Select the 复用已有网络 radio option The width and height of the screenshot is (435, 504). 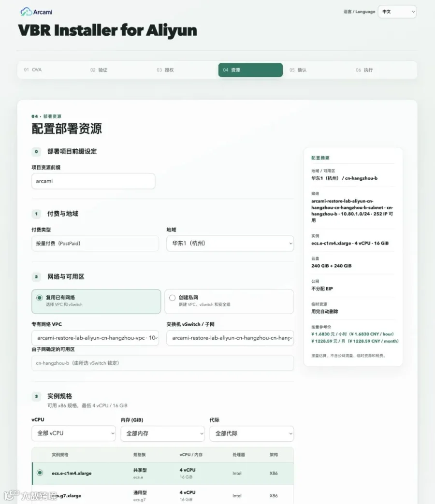(x=96, y=301)
